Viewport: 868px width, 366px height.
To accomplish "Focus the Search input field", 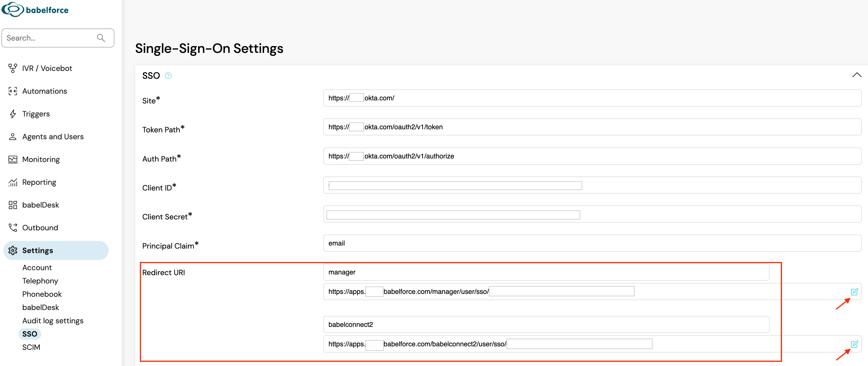I will tap(58, 38).
